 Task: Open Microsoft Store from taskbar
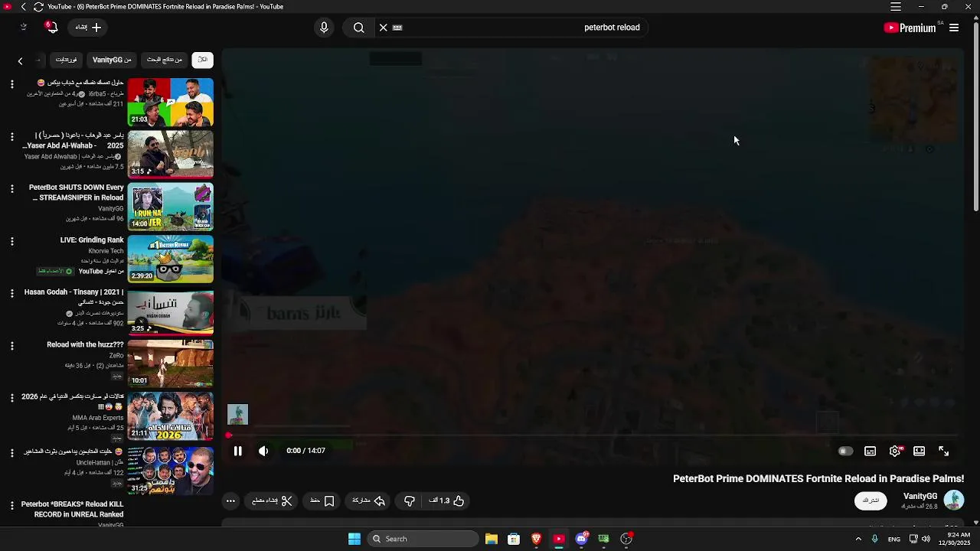(x=514, y=539)
